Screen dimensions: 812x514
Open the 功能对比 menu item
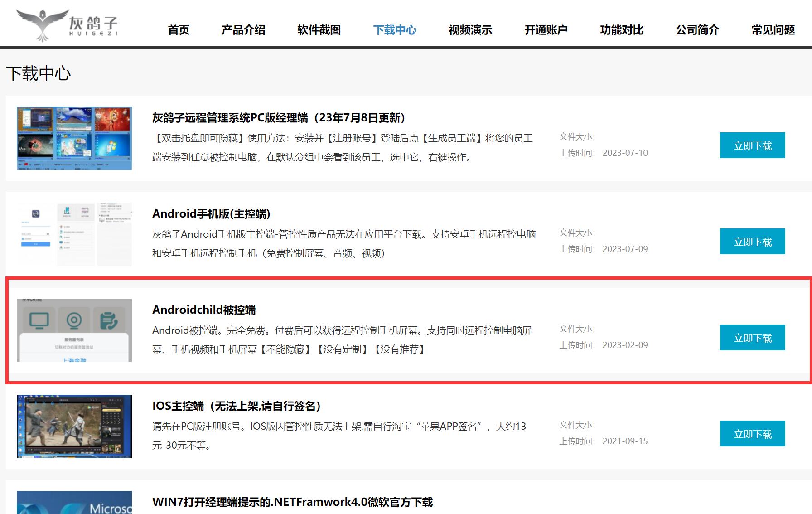click(x=622, y=30)
